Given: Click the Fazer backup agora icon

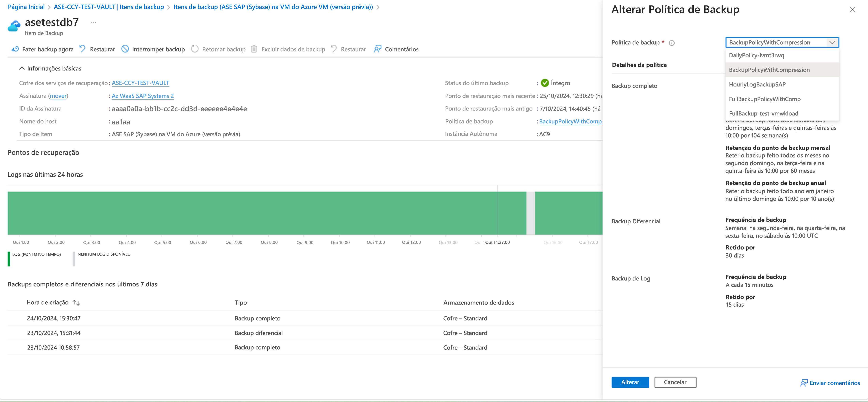Looking at the screenshot, I should point(15,49).
